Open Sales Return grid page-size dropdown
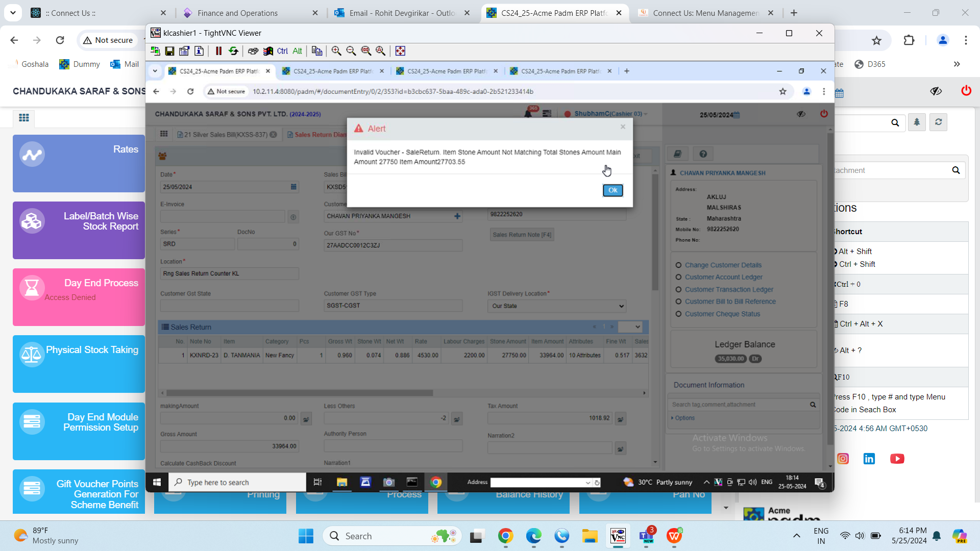The width and height of the screenshot is (980, 551). click(x=630, y=327)
